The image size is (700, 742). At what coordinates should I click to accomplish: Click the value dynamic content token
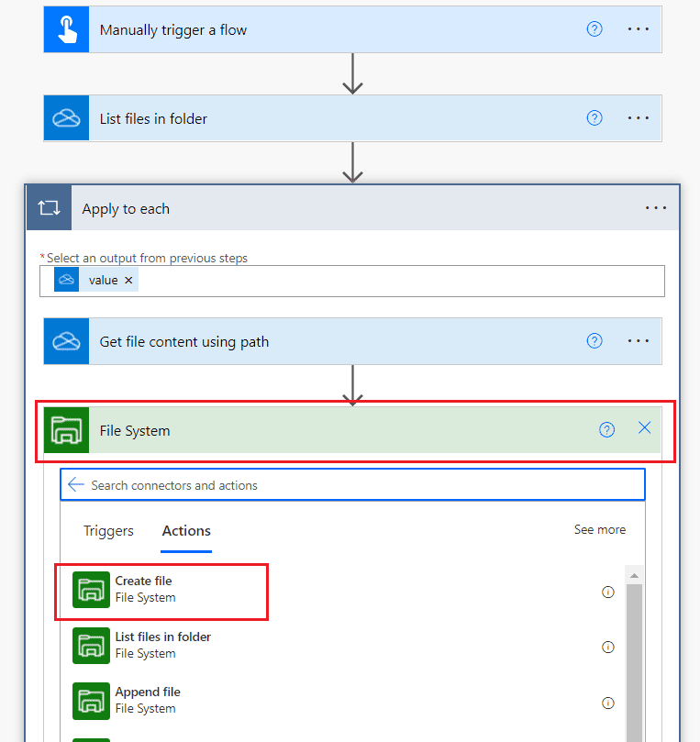coord(95,280)
